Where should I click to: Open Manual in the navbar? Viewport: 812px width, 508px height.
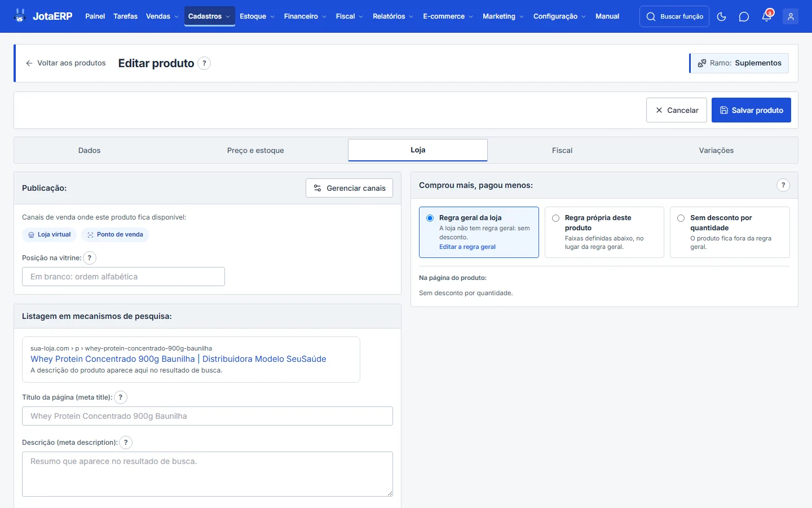[607, 16]
